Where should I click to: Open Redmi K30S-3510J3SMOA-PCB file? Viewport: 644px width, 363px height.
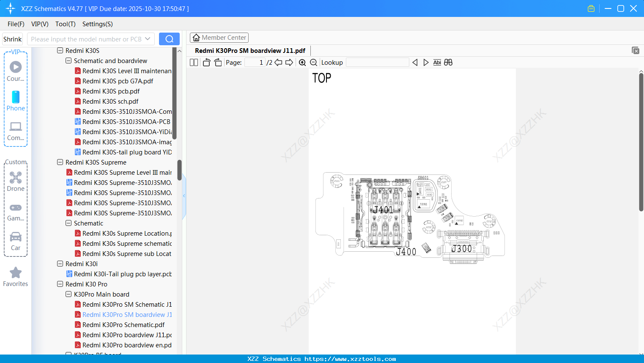point(126,122)
